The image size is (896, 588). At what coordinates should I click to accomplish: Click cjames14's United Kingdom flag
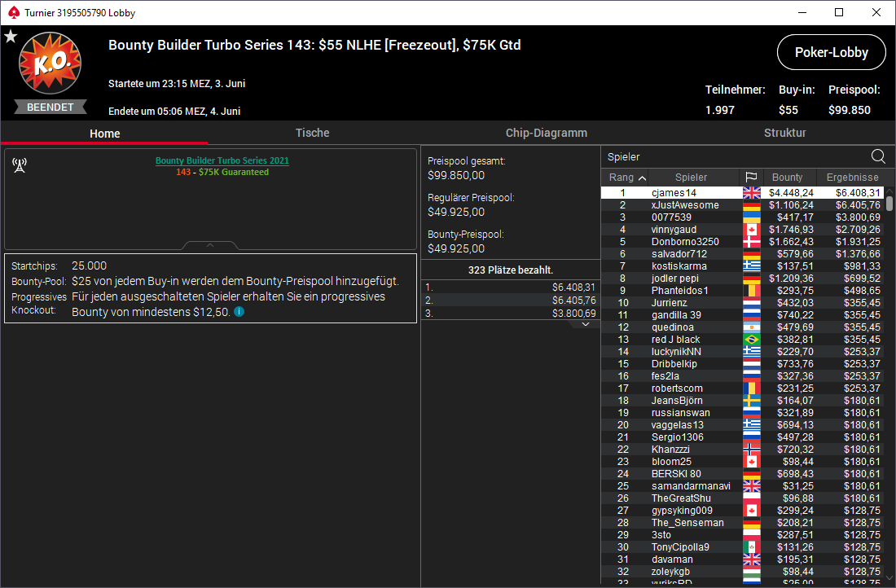click(x=752, y=193)
